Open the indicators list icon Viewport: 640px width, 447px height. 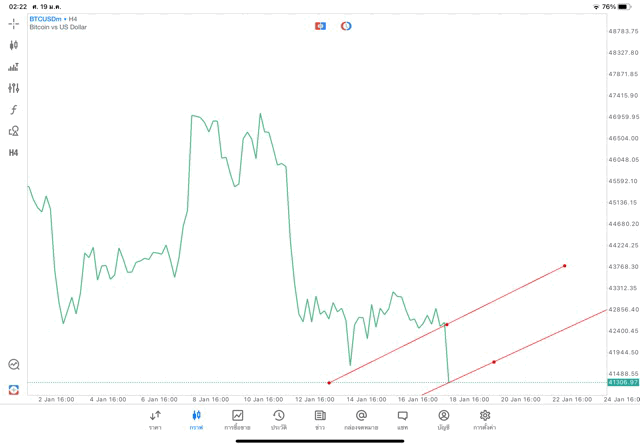pos(14,67)
